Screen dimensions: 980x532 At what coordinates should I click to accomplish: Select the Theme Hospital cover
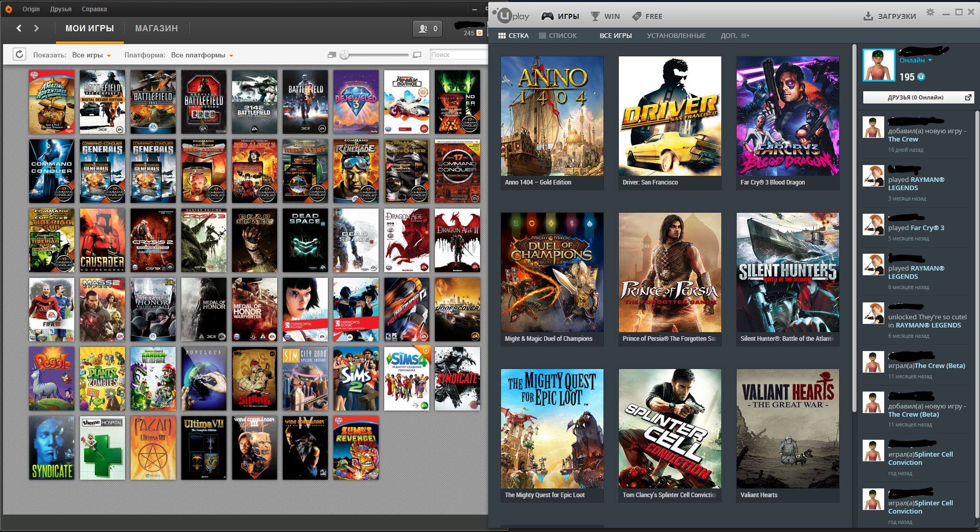pos(102,448)
